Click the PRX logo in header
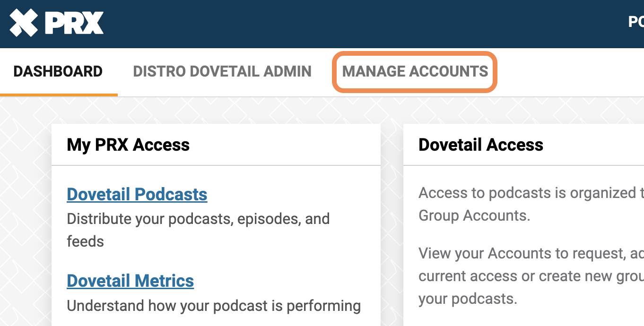 coord(57,23)
